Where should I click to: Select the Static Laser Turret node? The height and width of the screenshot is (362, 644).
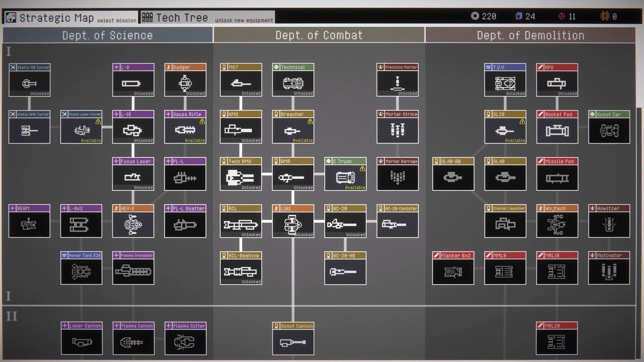click(x=81, y=130)
